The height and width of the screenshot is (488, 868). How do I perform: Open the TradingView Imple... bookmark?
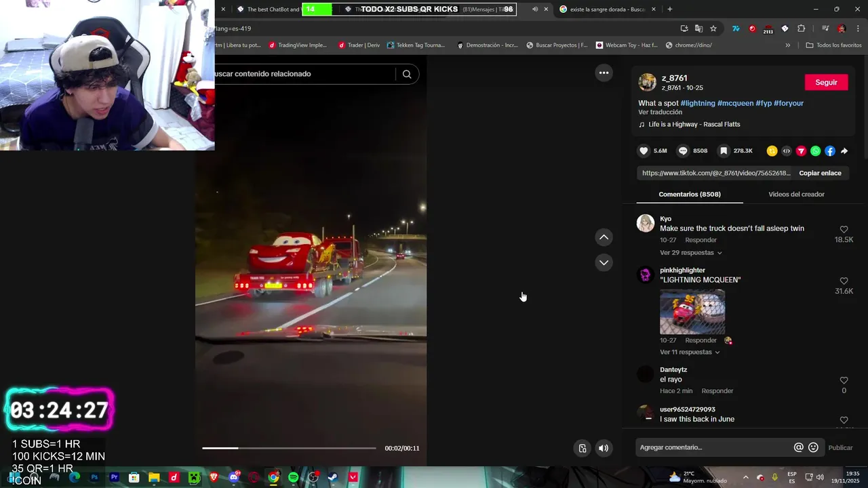click(298, 45)
